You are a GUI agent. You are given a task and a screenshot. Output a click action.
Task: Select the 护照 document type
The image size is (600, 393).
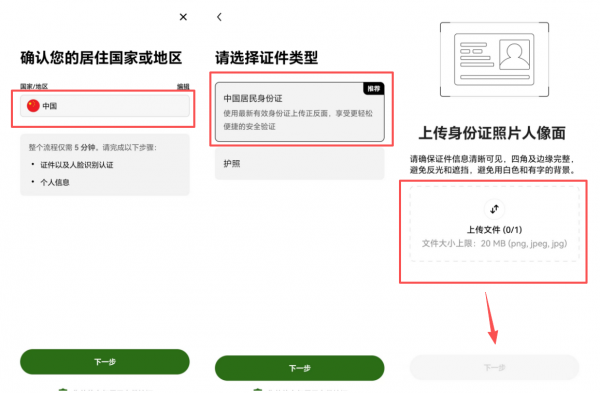[x=300, y=164]
